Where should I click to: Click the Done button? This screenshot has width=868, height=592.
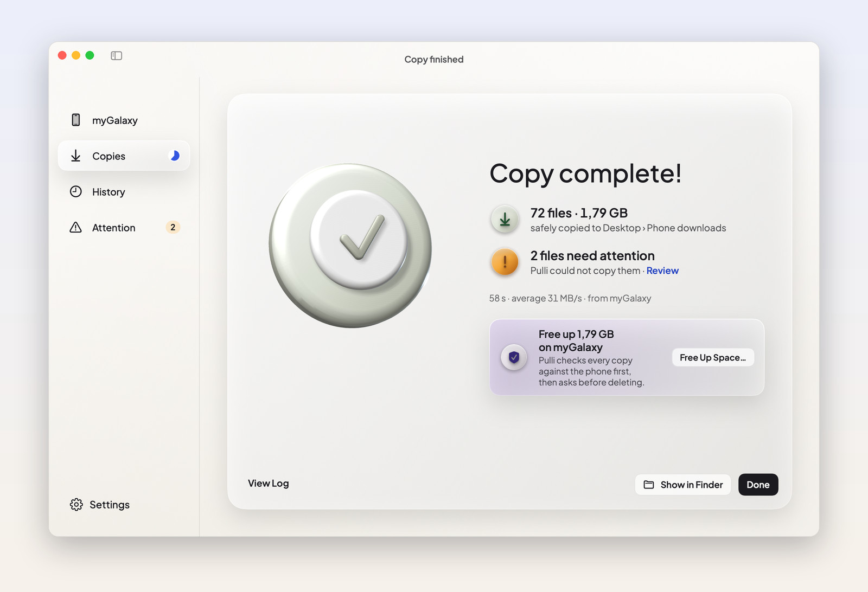[x=758, y=485]
